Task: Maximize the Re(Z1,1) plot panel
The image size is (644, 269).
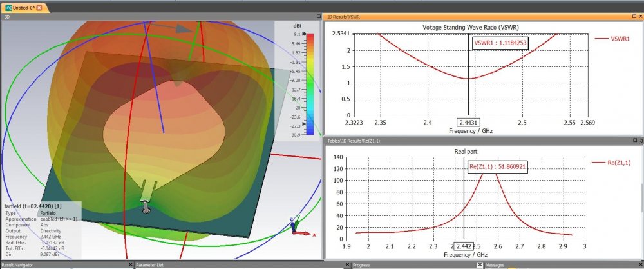Action: click(x=635, y=141)
